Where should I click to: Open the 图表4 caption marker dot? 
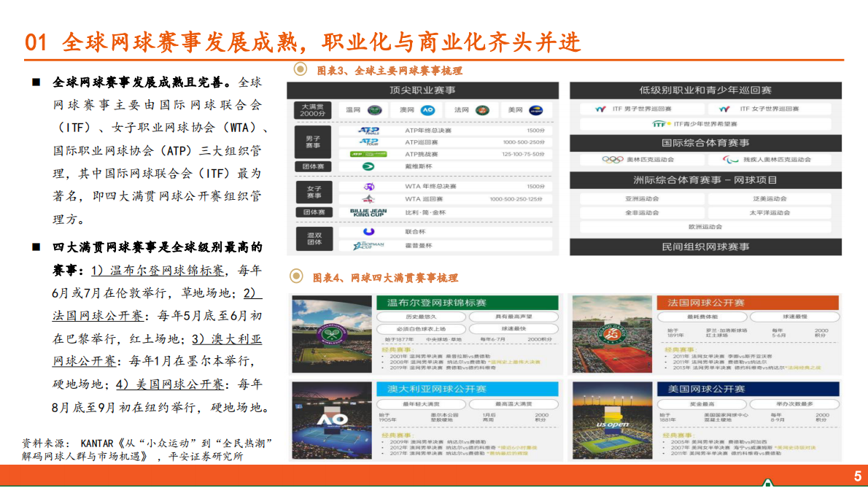(x=295, y=276)
